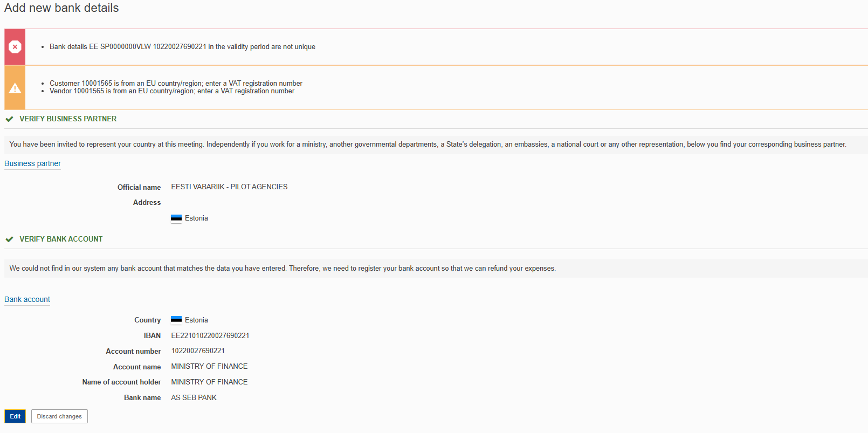Image resolution: width=868 pixels, height=433 pixels.
Task: Collapse the VERIFY BANK ACCOUNT section header
Action: pyautogui.click(x=61, y=239)
